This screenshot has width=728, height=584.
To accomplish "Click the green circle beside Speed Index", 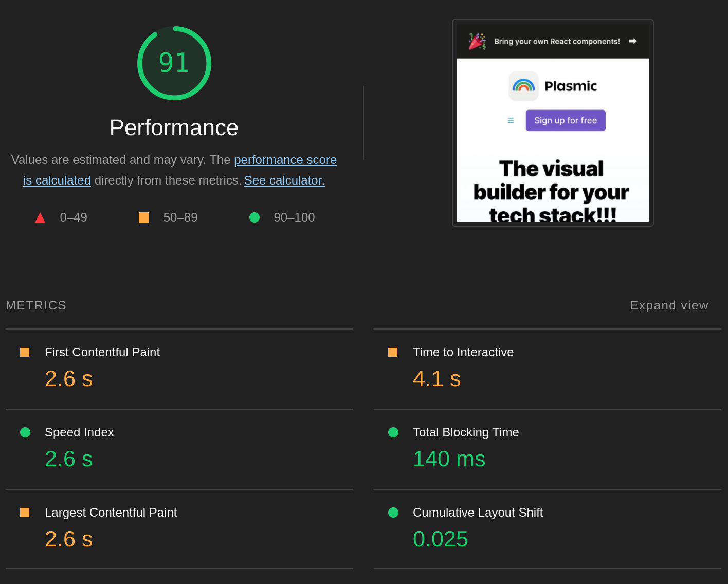I will tap(25, 432).
